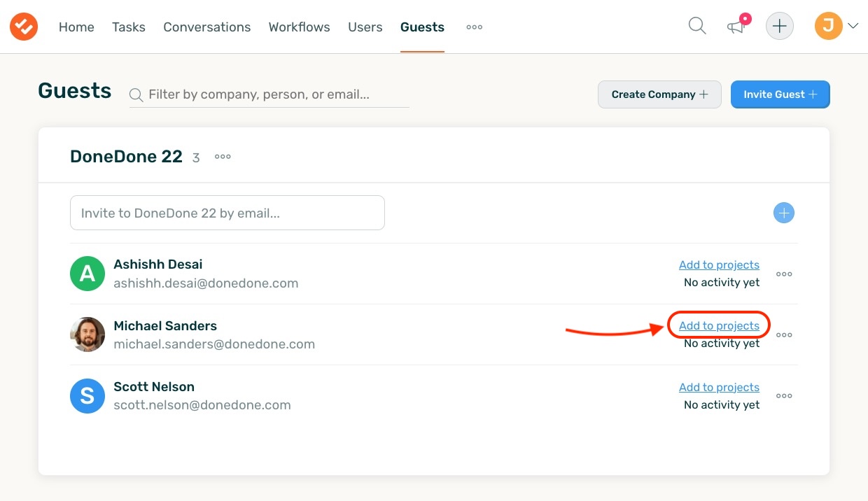Click the blue plus invite circle icon
Viewport: 868px width, 501px height.
pos(784,213)
